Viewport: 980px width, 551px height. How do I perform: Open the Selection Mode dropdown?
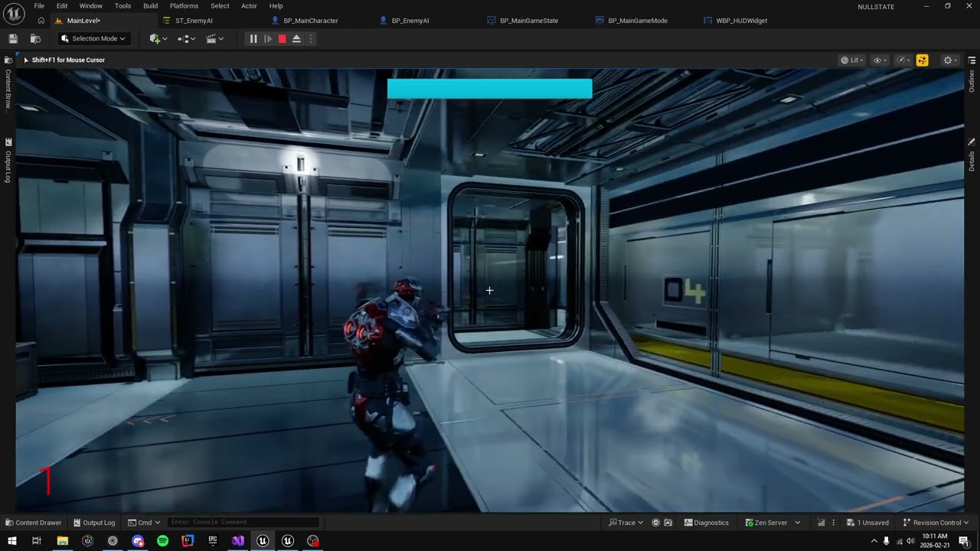point(93,38)
